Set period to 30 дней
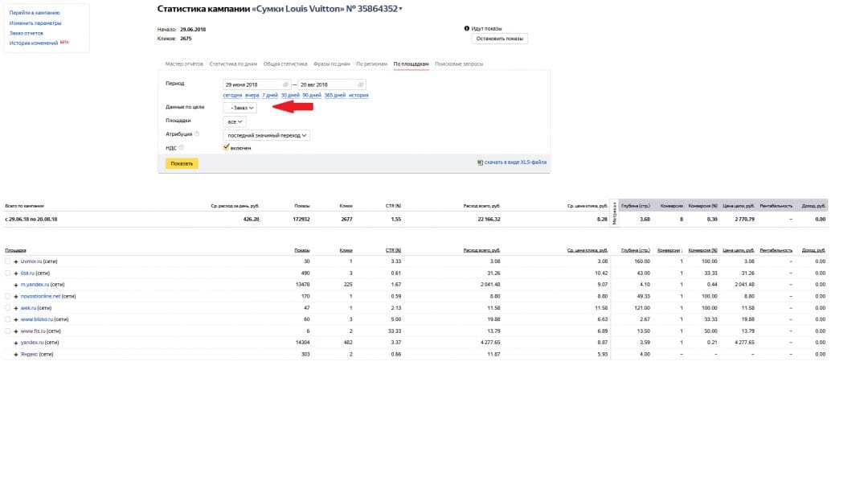This screenshot has width=868, height=489. tap(290, 95)
